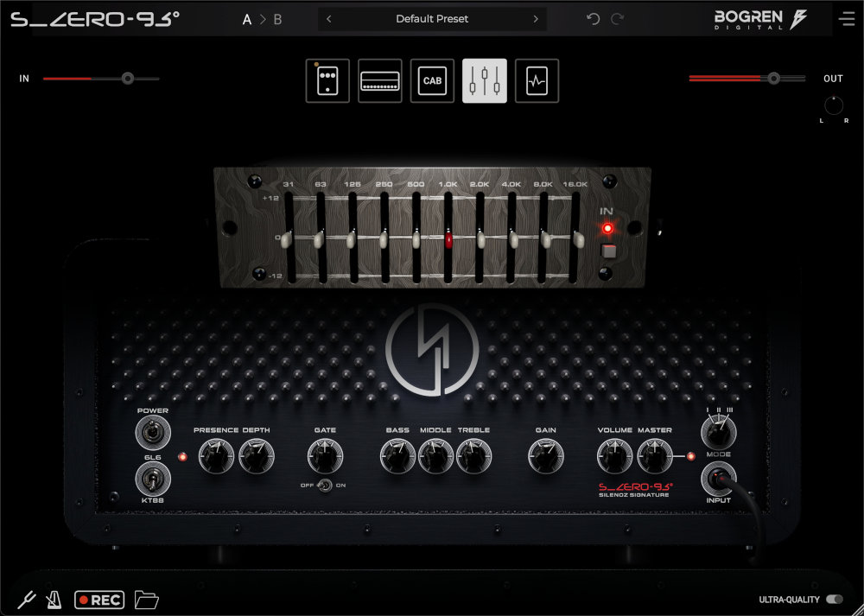Open the Default Preset list
This screenshot has height=616, width=864.
pyautogui.click(x=432, y=19)
